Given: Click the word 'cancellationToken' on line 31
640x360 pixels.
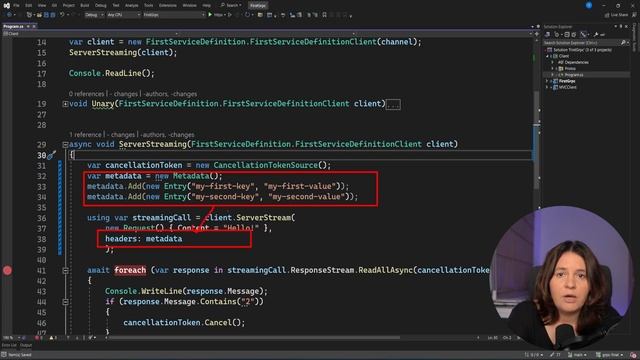Looking at the screenshot, I should click(x=144, y=165).
